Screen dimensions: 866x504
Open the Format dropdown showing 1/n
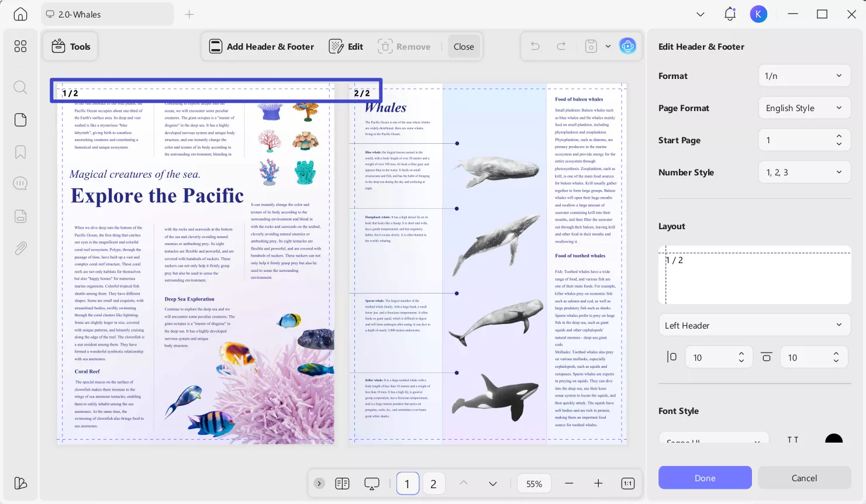805,76
